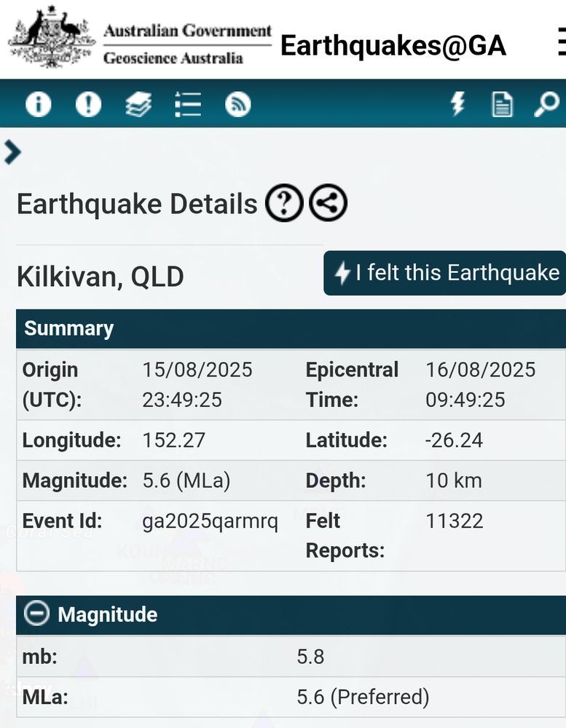Select the latitude value -26.24
The height and width of the screenshot is (728, 566).
point(454,440)
